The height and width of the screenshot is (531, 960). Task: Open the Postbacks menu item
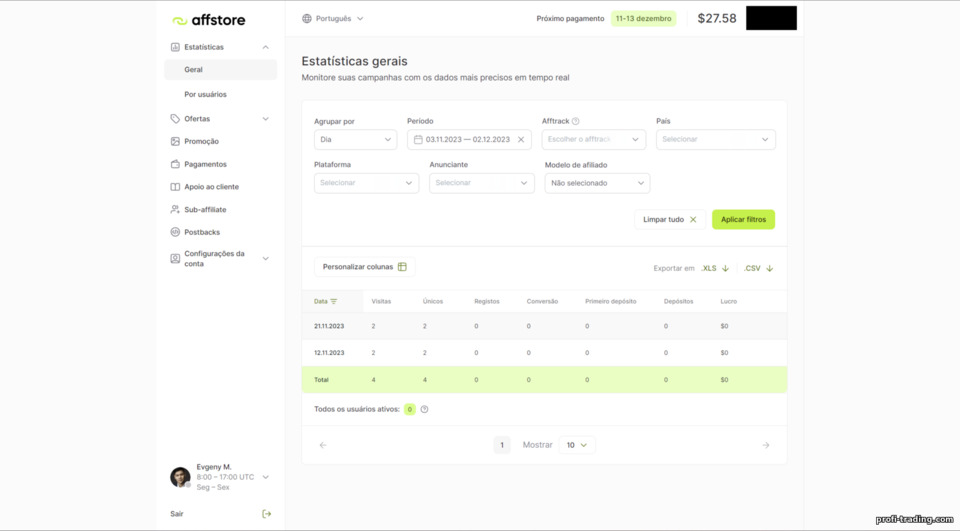(201, 232)
